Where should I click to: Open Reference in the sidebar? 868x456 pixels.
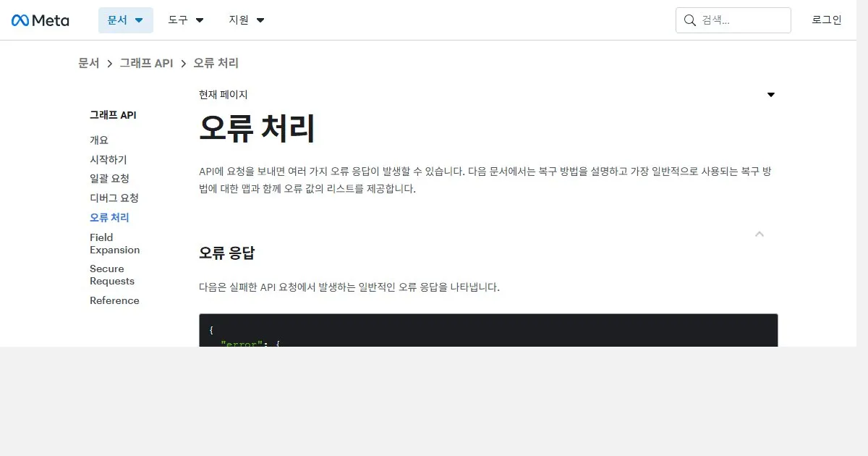(114, 300)
